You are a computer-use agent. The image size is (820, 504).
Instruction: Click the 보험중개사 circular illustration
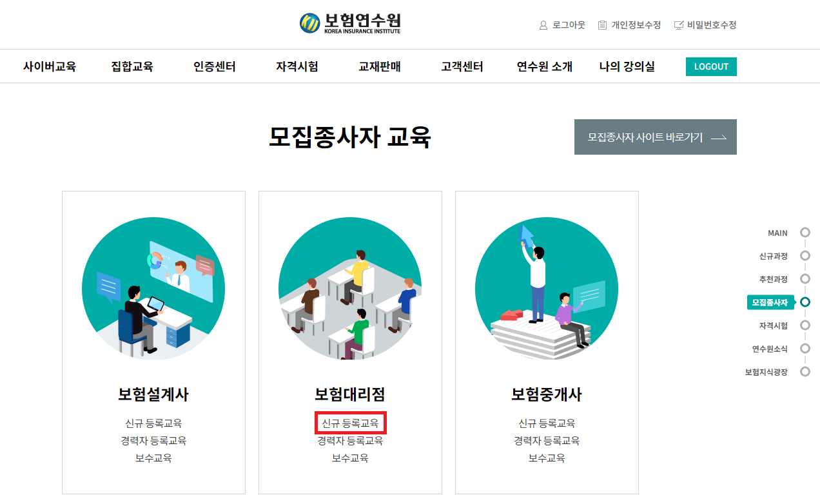tap(547, 288)
